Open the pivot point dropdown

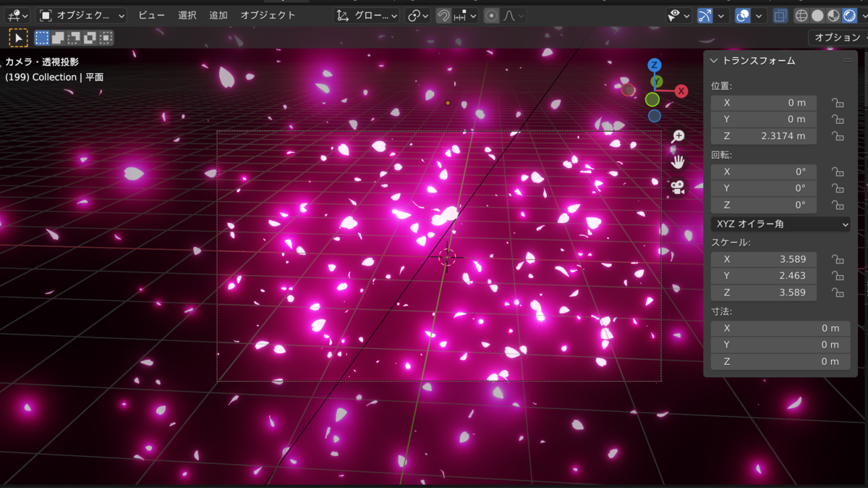click(x=418, y=15)
